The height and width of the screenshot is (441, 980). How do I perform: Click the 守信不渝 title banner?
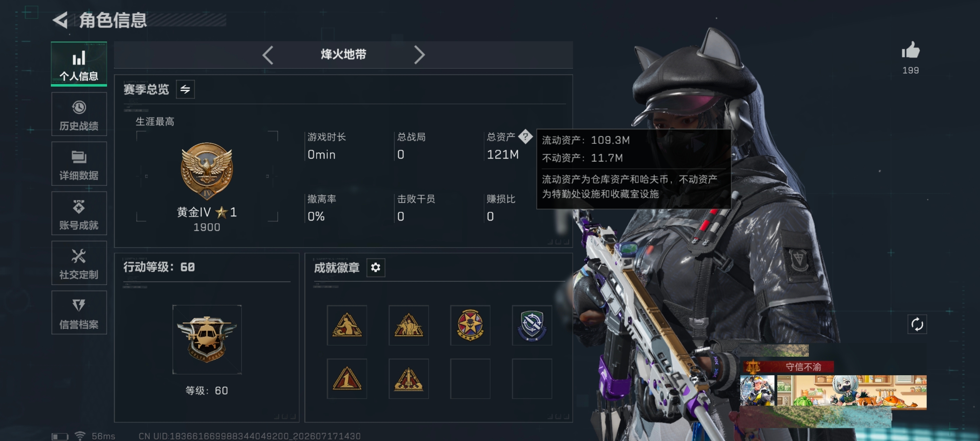click(x=788, y=367)
